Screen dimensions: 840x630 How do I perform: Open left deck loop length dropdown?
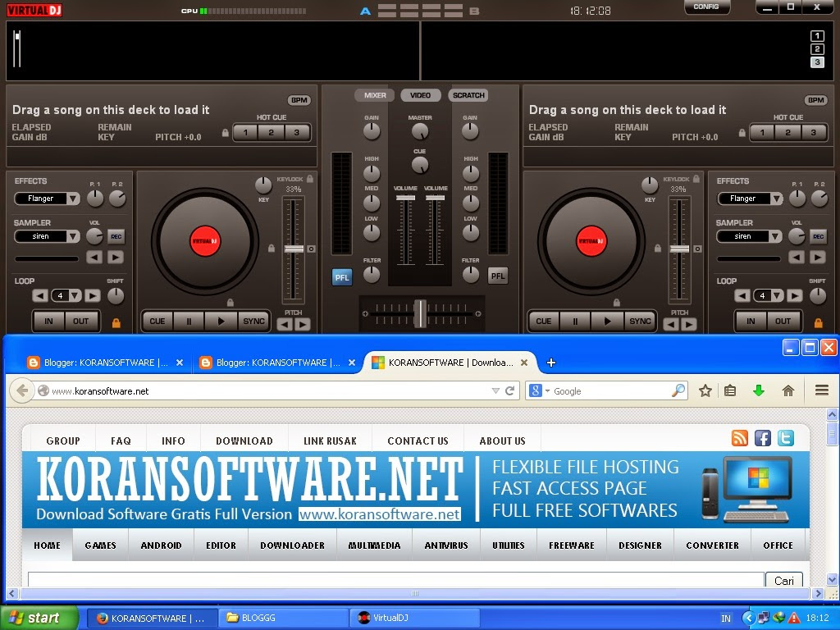(75, 295)
